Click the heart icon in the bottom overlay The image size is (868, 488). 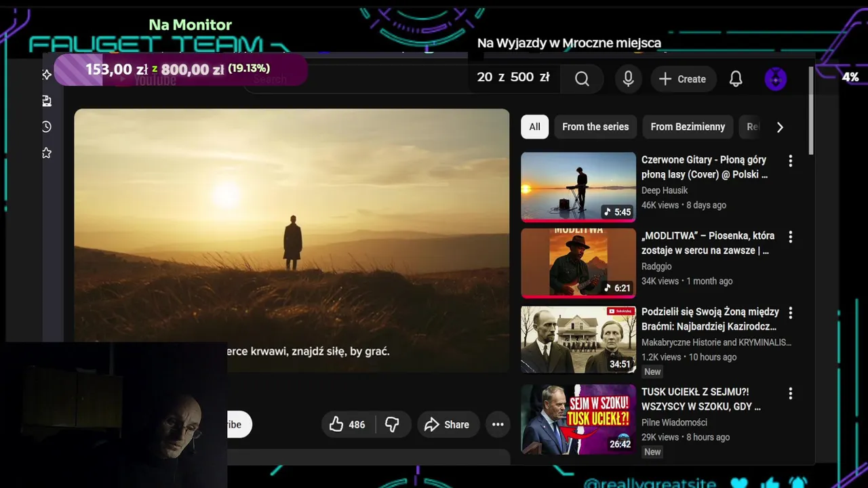coord(739,483)
